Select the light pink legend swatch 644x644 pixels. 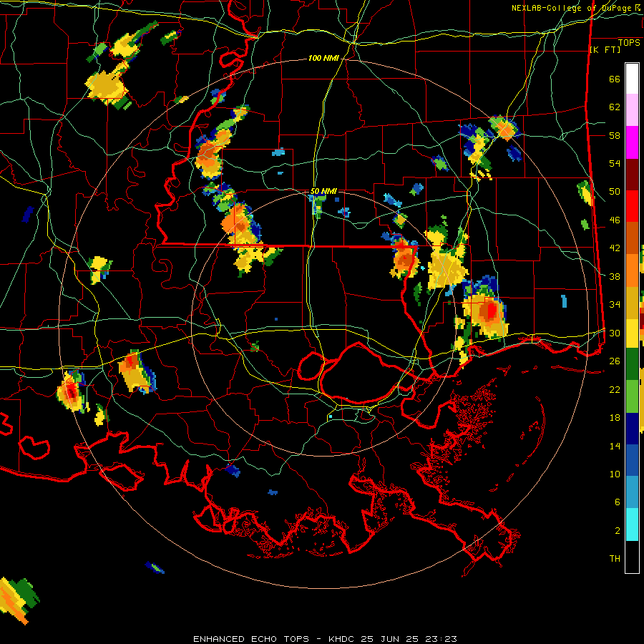632,110
